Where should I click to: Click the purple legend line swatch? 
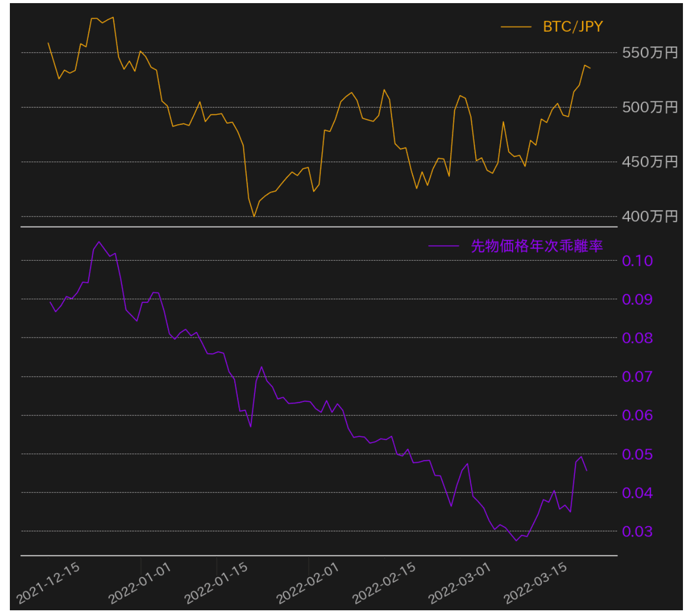click(444, 246)
